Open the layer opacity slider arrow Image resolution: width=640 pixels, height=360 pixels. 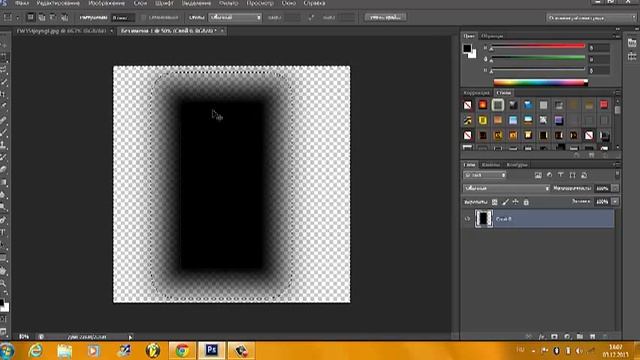(x=615, y=188)
